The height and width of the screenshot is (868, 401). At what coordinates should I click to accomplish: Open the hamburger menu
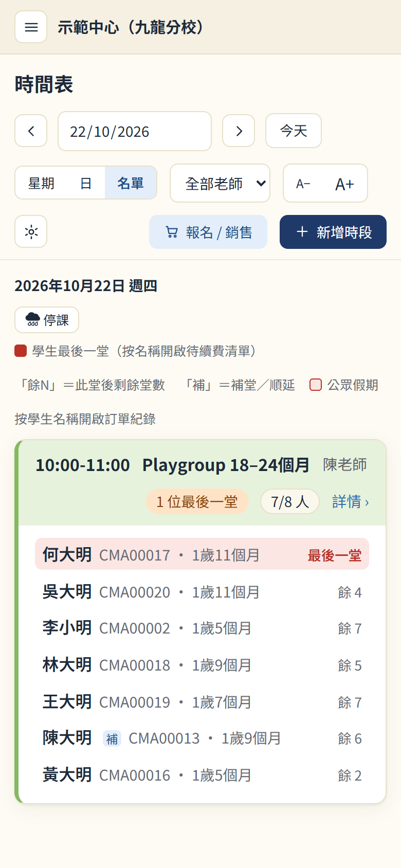(31, 27)
